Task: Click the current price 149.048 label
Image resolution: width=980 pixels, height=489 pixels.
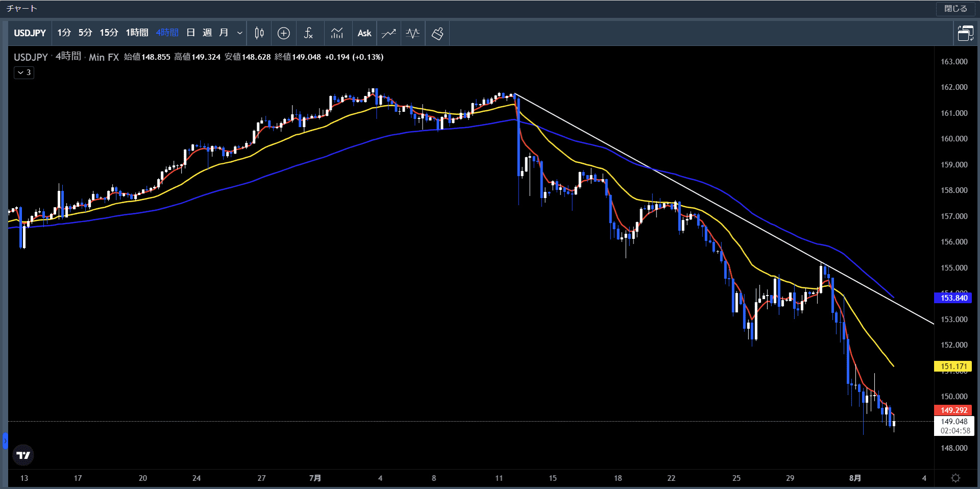Action: coord(954,426)
